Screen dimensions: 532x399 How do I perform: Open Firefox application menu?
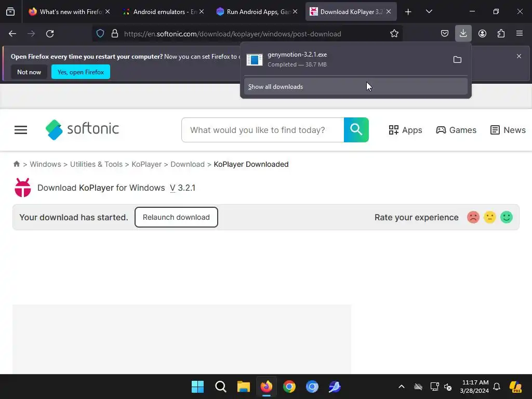pyautogui.click(x=520, y=34)
